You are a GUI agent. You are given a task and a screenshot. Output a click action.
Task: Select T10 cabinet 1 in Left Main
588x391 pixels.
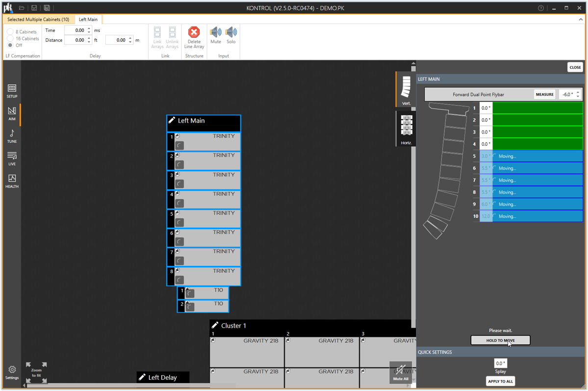(203, 293)
